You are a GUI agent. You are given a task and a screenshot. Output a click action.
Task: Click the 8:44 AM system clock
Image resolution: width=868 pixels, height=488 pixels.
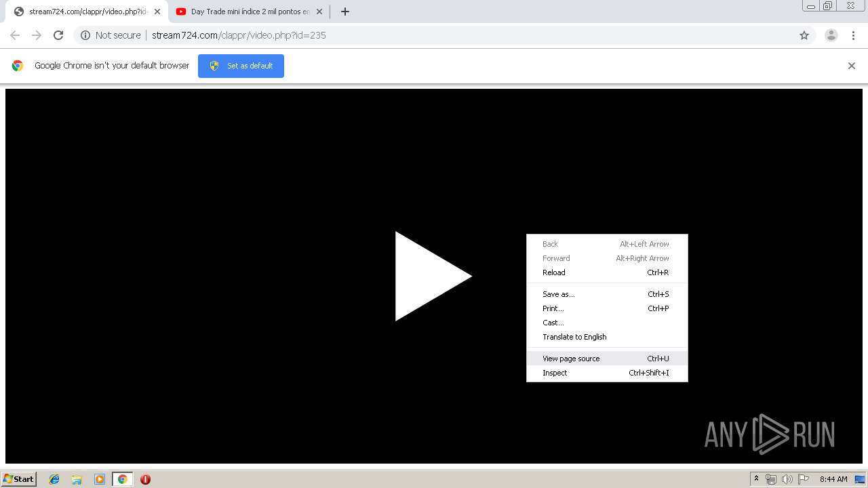point(833,479)
